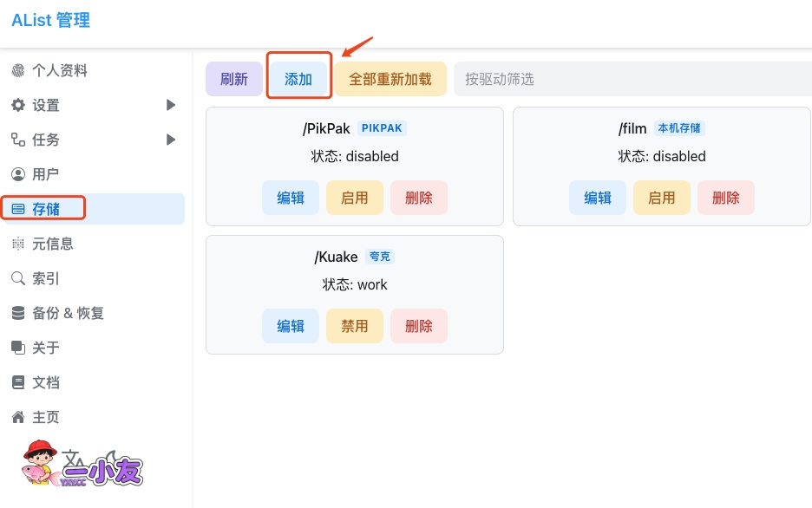
Task: Open the 存储 sidebar menu item
Action: pos(46,209)
